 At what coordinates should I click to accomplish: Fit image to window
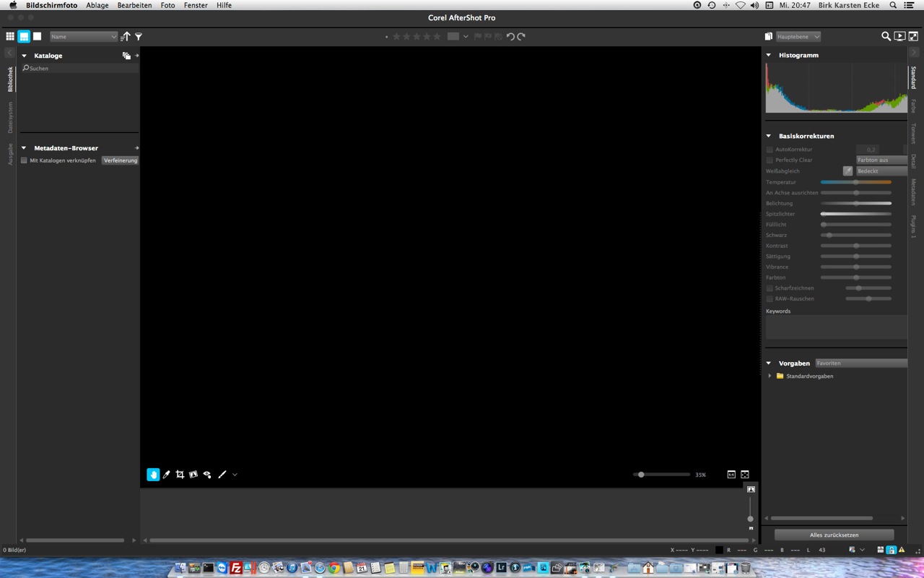click(x=745, y=475)
